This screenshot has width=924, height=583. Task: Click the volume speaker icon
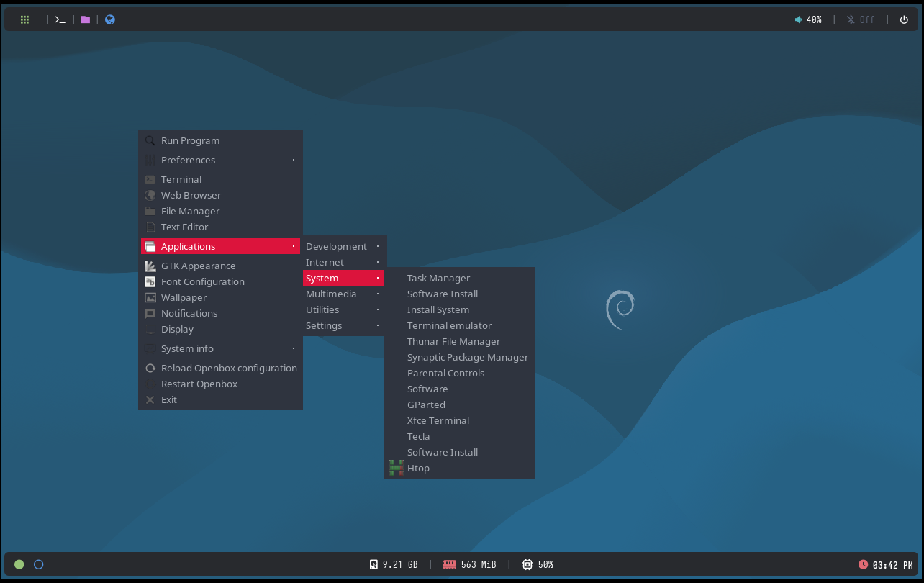click(798, 19)
